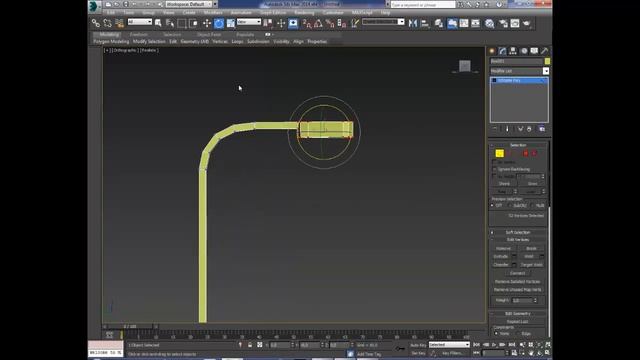This screenshot has width=640, height=360.
Task: Open the Display command panel tab
Action: click(x=534, y=51)
